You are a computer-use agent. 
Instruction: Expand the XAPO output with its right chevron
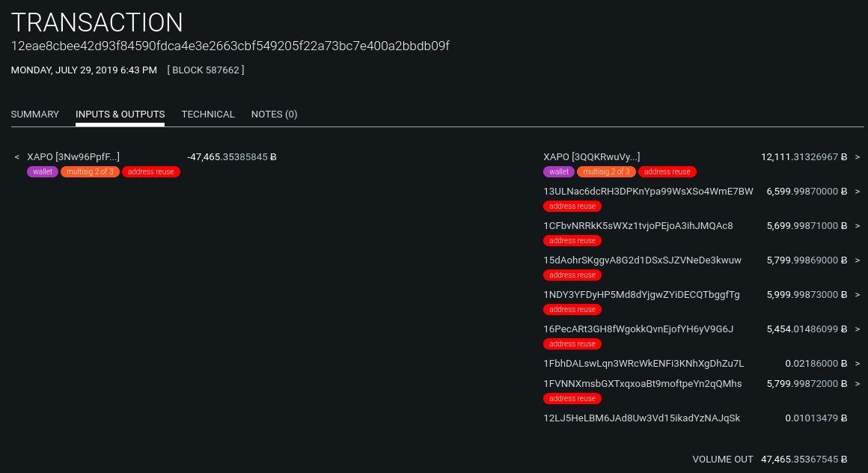click(858, 156)
